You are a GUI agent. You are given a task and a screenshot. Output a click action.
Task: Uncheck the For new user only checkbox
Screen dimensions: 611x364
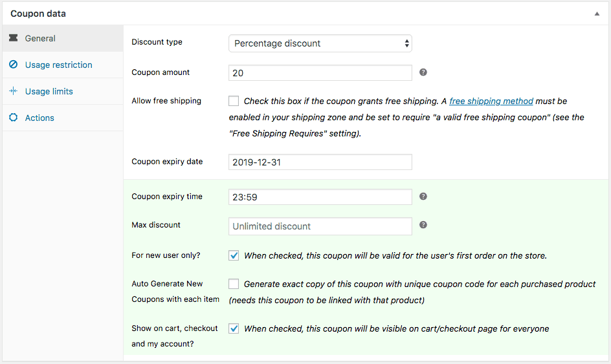point(234,255)
